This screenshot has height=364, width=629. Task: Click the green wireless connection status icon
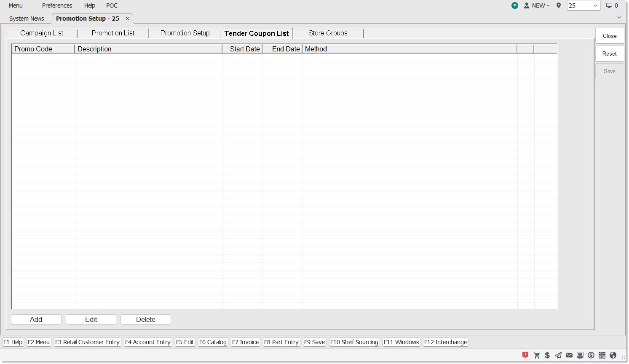pos(515,5)
